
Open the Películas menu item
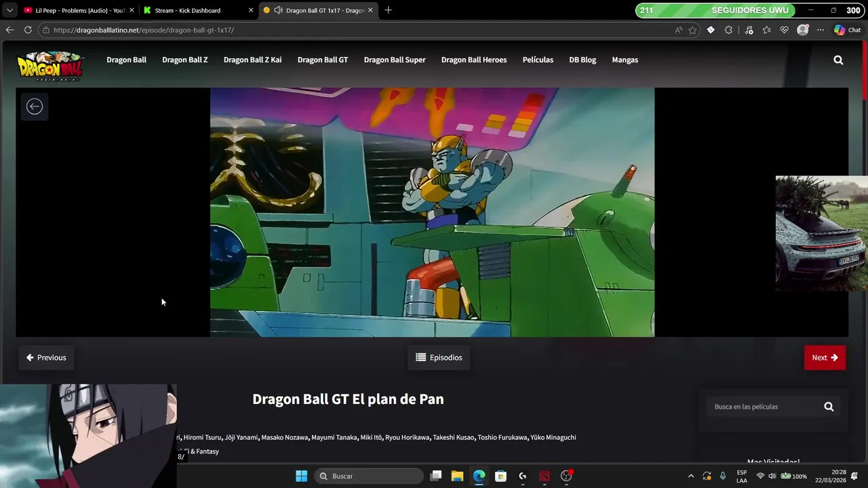tap(538, 60)
